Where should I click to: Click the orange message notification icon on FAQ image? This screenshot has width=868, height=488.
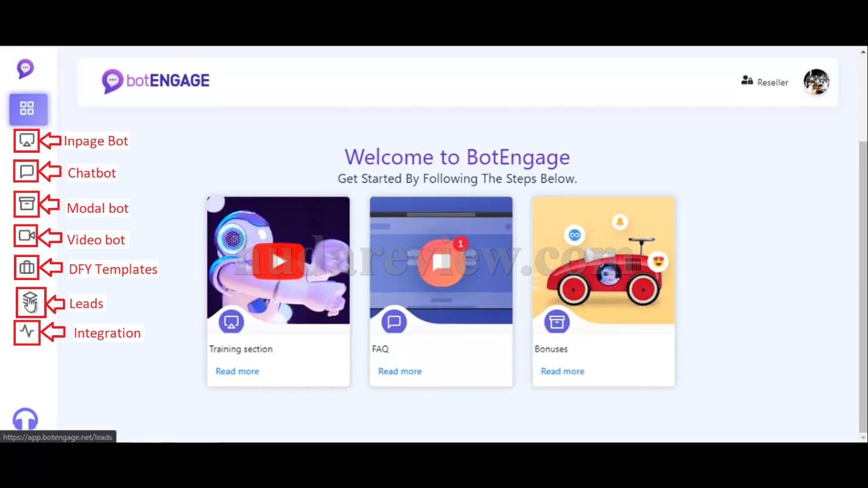tap(442, 262)
